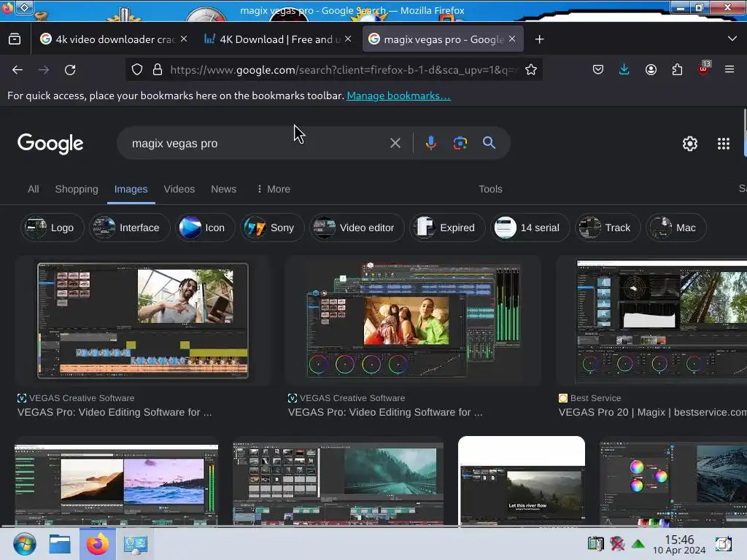Go to Google homepage via logo
Screen dimensions: 747x560
tap(50, 144)
